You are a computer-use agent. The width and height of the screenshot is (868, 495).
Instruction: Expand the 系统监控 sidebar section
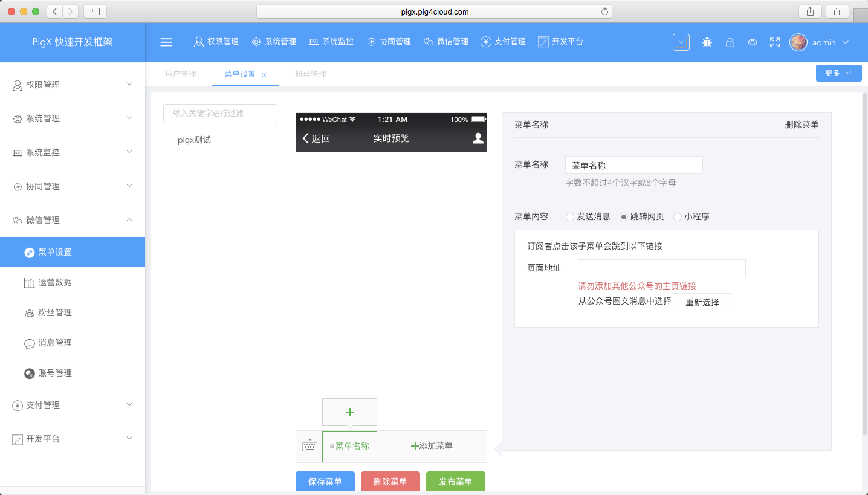pyautogui.click(x=73, y=152)
